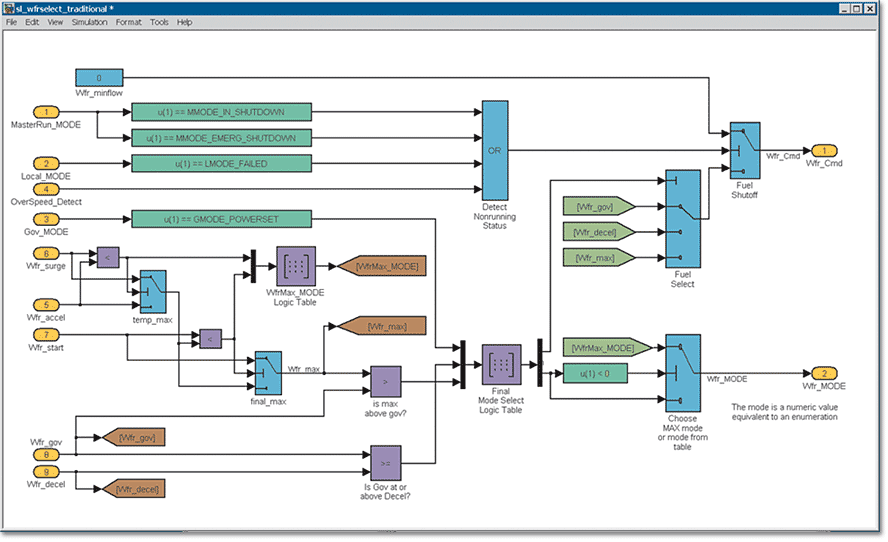Select the orange Wfr_max Goto tag
The height and width of the screenshot is (542, 888).
382,326
